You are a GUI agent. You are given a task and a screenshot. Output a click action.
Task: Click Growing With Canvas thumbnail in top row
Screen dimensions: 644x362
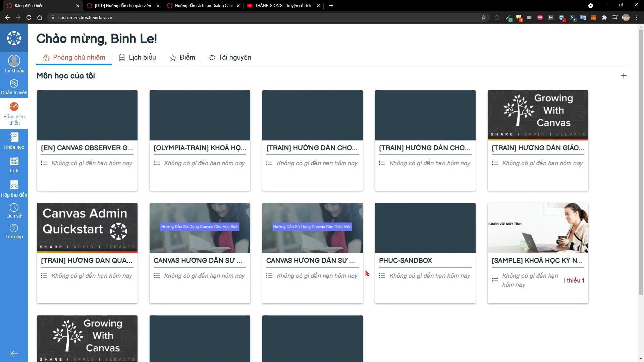(x=538, y=115)
